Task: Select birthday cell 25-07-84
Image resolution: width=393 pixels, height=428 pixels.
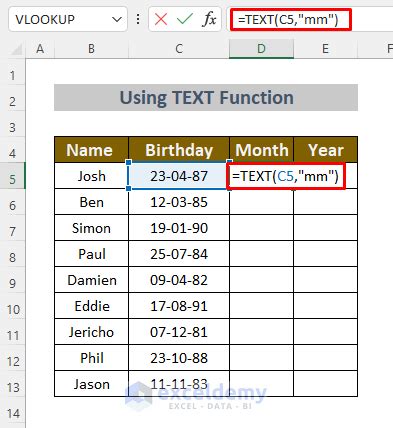Action: tap(179, 254)
